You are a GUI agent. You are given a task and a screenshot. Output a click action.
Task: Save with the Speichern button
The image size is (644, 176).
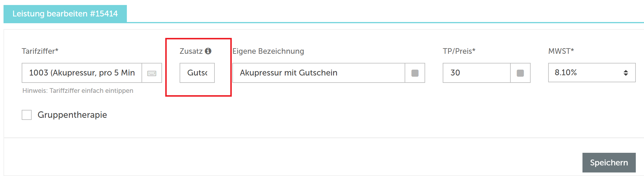tap(609, 162)
